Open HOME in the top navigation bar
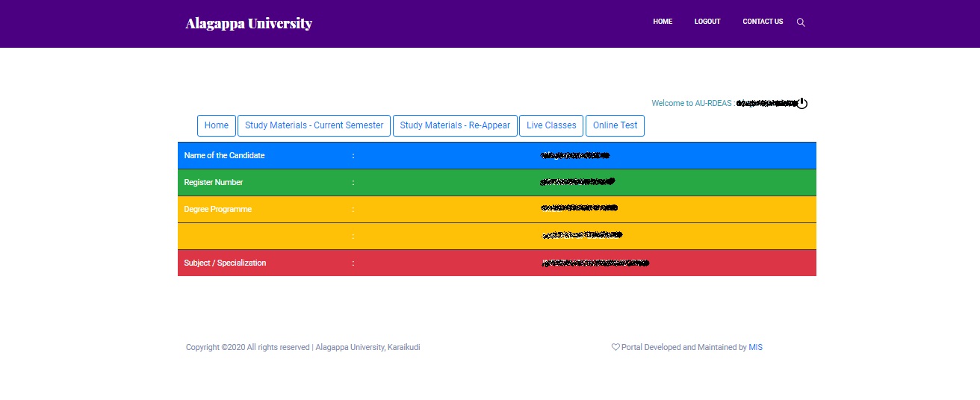 tap(663, 22)
